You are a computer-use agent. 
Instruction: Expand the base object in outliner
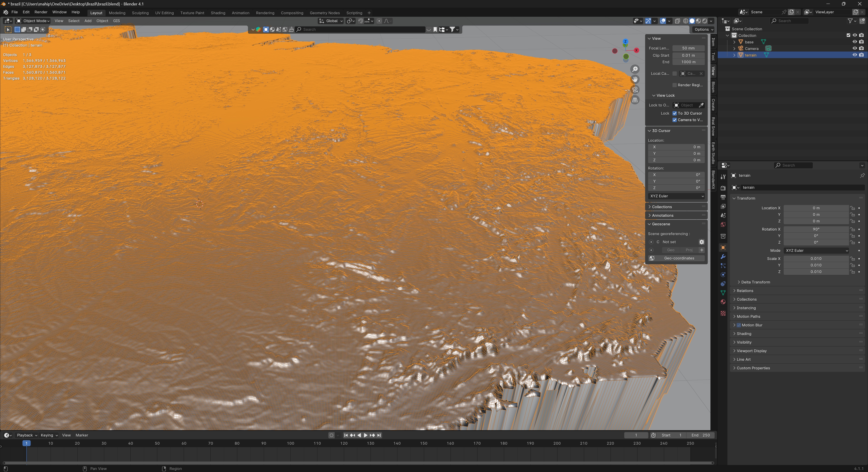point(734,42)
